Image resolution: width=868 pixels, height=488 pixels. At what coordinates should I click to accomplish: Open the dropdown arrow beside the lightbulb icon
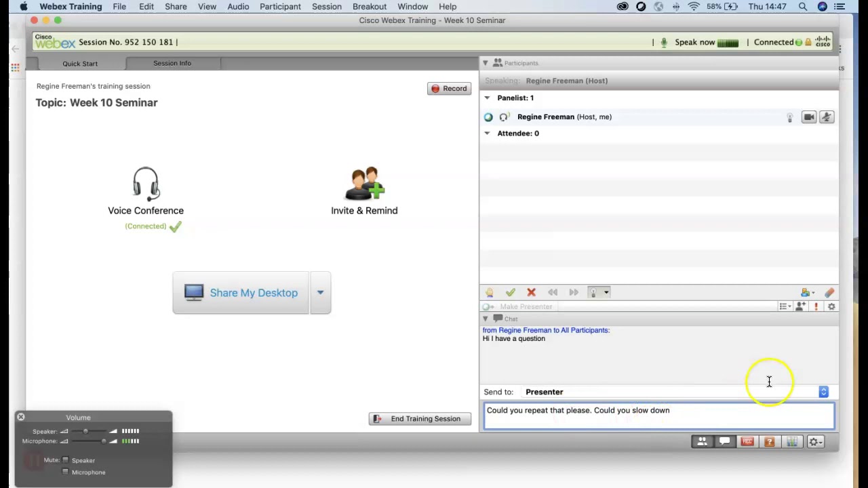point(606,292)
